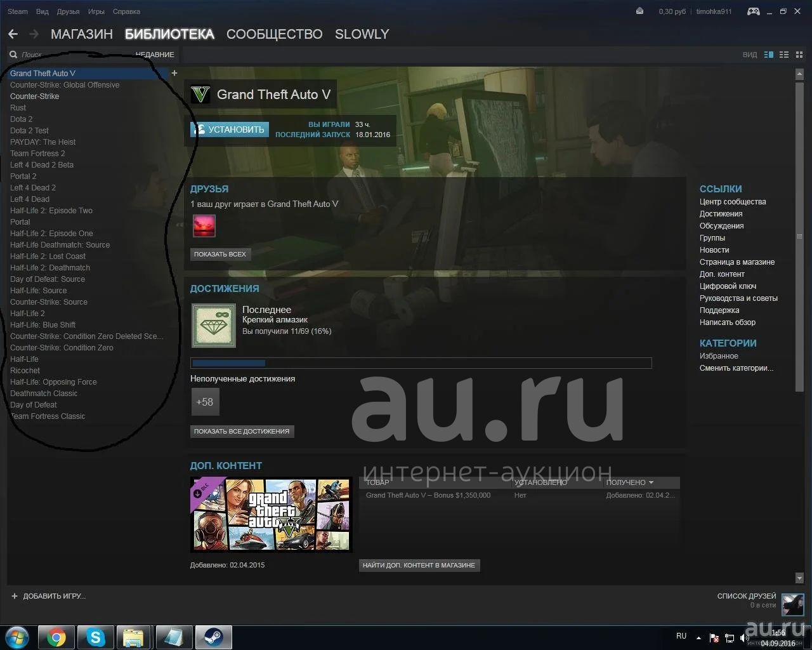The height and width of the screenshot is (650, 812).
Task: Open the МАГАЗИН tab
Action: (81, 34)
